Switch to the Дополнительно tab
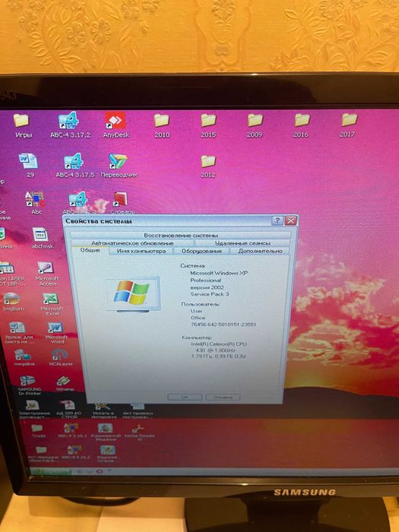Image resolution: width=399 pixels, height=532 pixels. (260, 251)
